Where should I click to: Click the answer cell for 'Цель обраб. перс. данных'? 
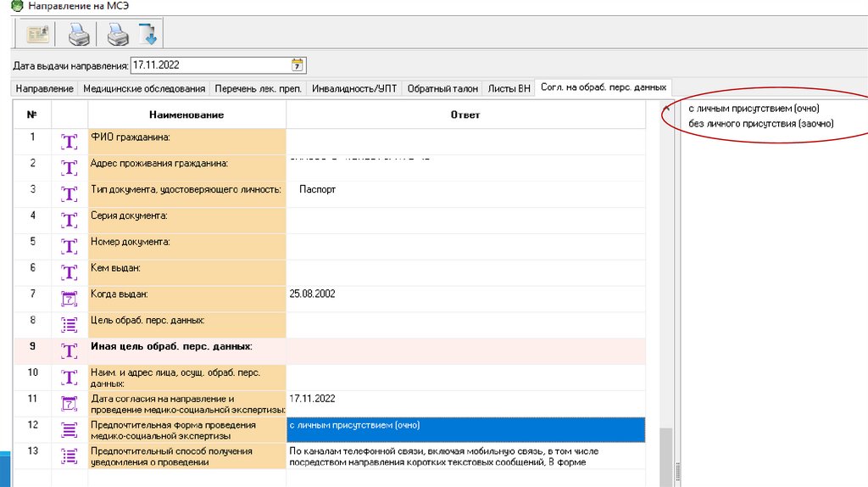pyautogui.click(x=465, y=324)
